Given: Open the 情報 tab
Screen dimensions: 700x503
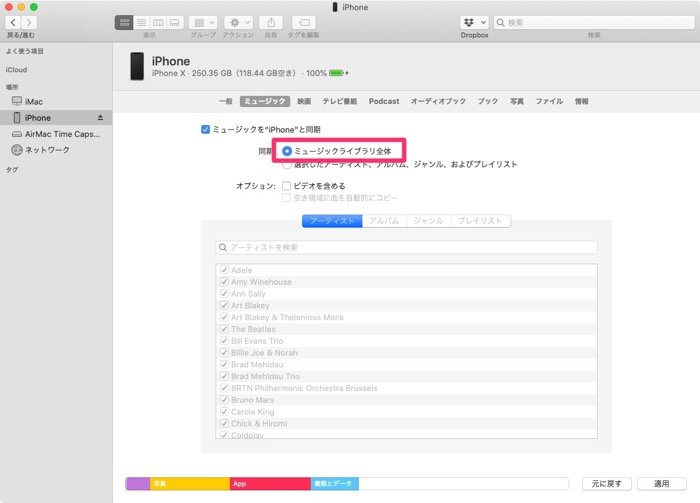Looking at the screenshot, I should point(581,101).
